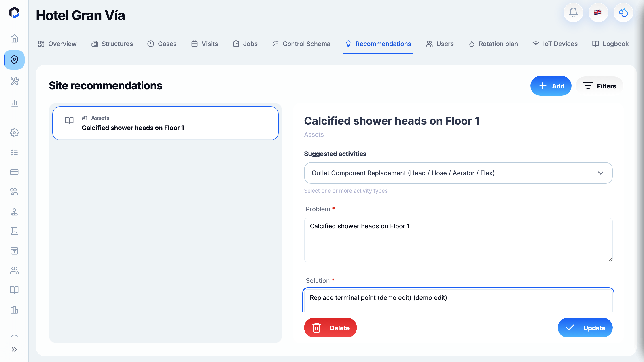Image resolution: width=644 pixels, height=362 pixels.
Task: Switch to the Control Schema tab
Action: click(301, 44)
